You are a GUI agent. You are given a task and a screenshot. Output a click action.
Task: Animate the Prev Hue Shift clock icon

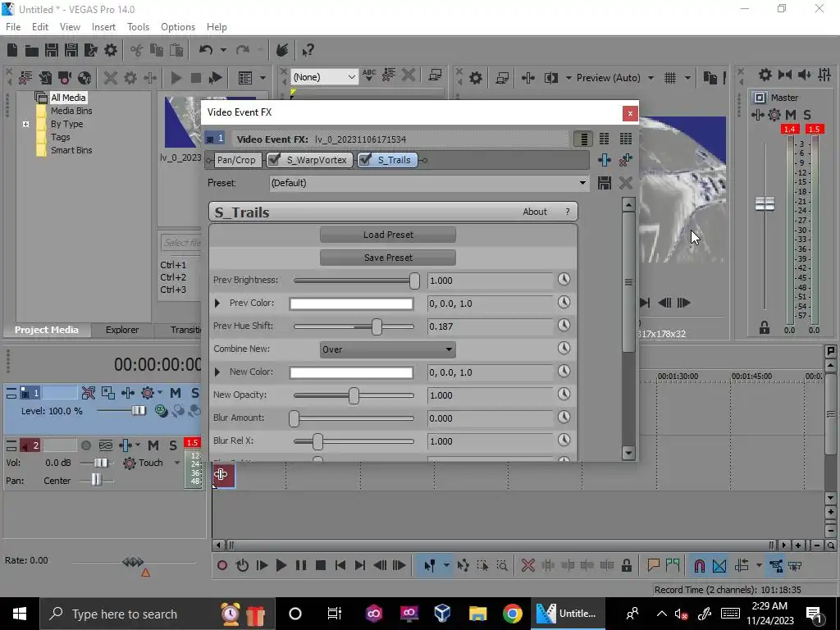[564, 325]
